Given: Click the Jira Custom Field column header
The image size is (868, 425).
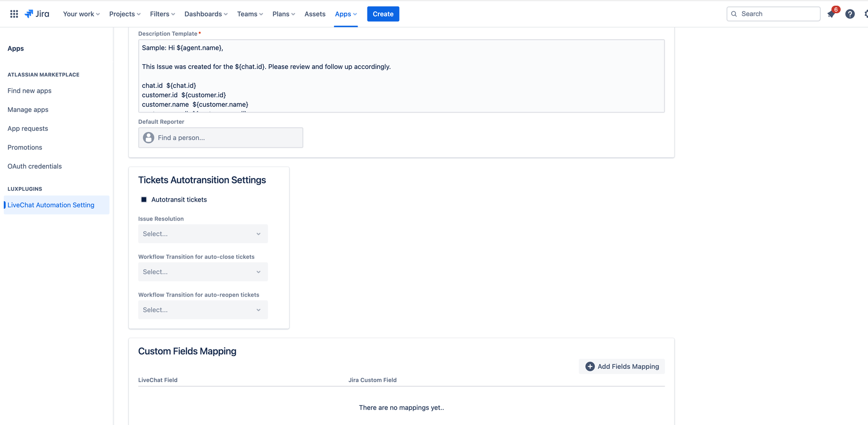Looking at the screenshot, I should [373, 380].
